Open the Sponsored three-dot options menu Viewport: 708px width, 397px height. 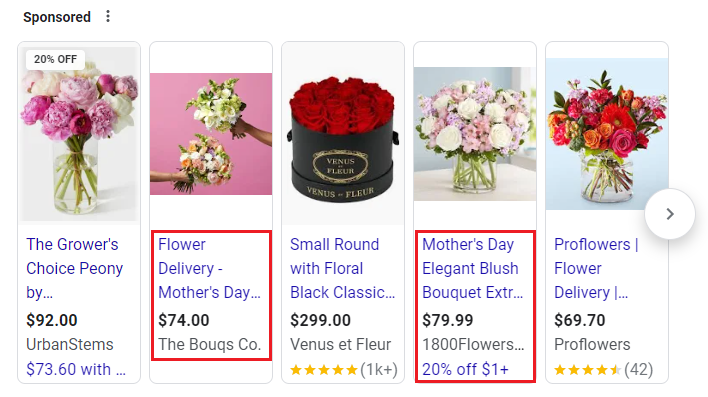[x=107, y=17]
